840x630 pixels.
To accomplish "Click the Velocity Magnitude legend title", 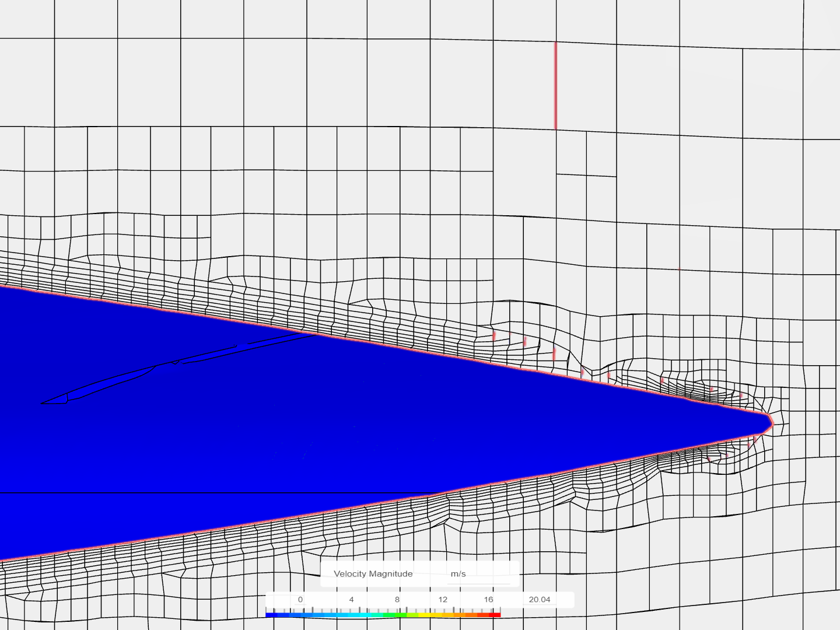I will tap(373, 574).
